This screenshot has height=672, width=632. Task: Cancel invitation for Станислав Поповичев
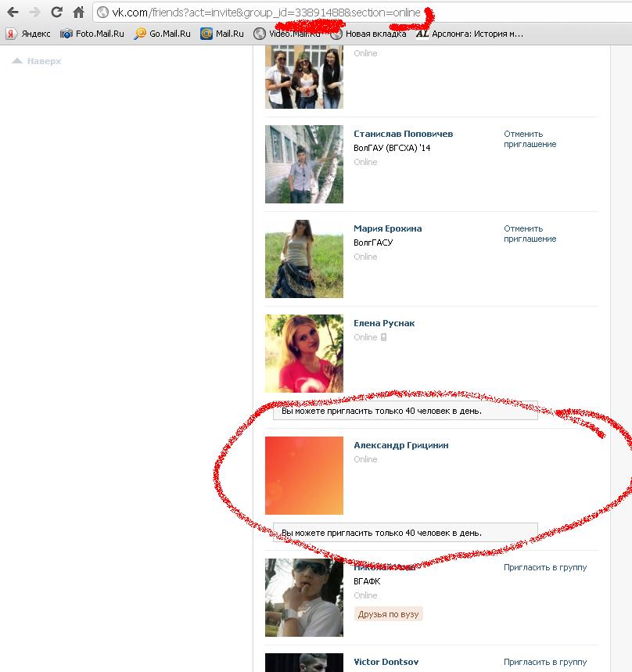point(530,138)
